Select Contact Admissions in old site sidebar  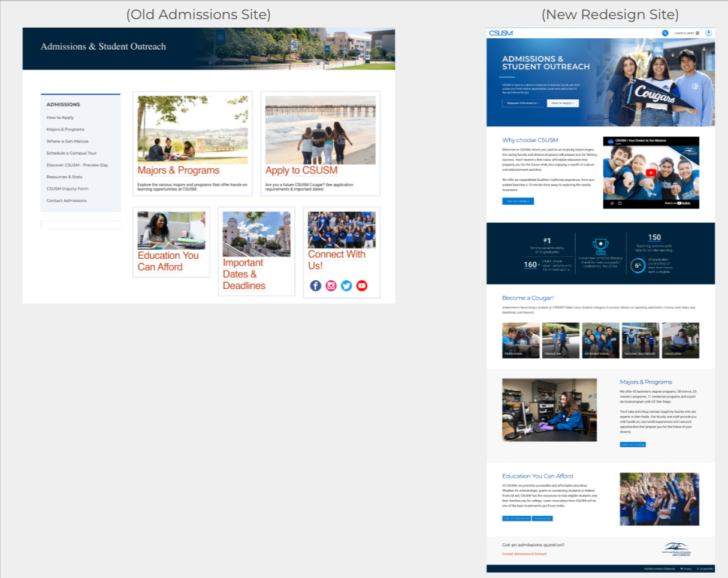(x=67, y=201)
